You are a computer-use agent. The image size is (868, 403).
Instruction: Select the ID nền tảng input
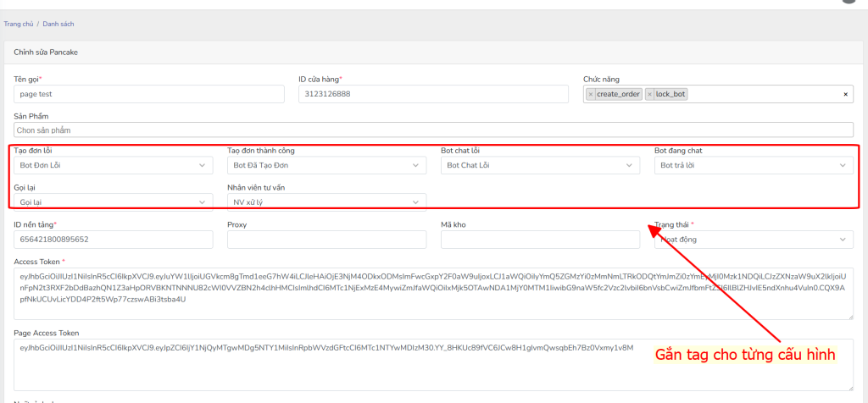click(113, 240)
